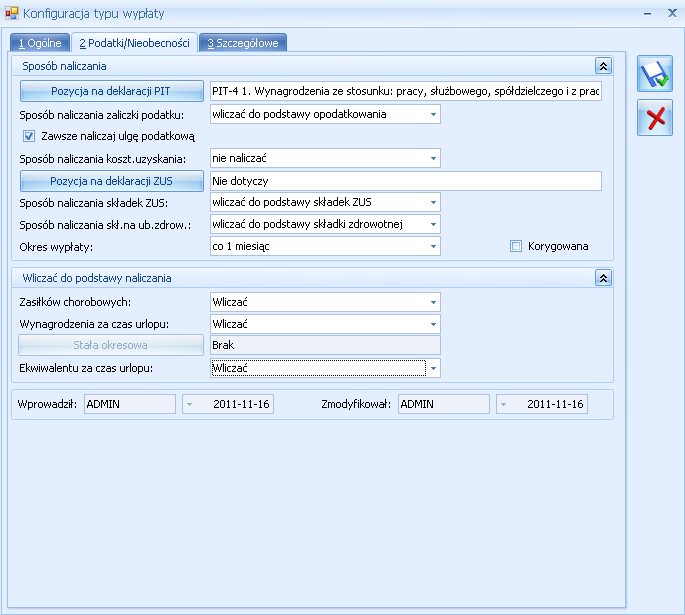Click the 'Sposób naliczania' section header text
The height and width of the screenshot is (615, 685).
64,66
